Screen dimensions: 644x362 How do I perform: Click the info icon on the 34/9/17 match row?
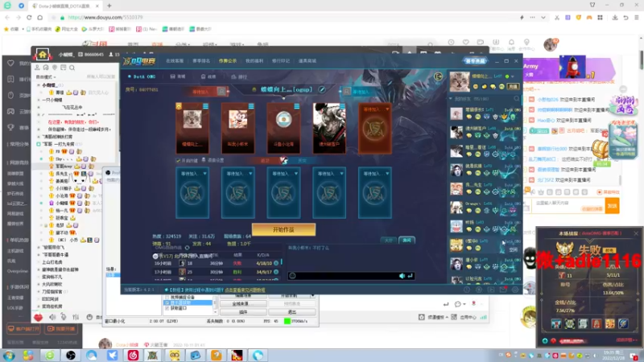click(x=276, y=272)
